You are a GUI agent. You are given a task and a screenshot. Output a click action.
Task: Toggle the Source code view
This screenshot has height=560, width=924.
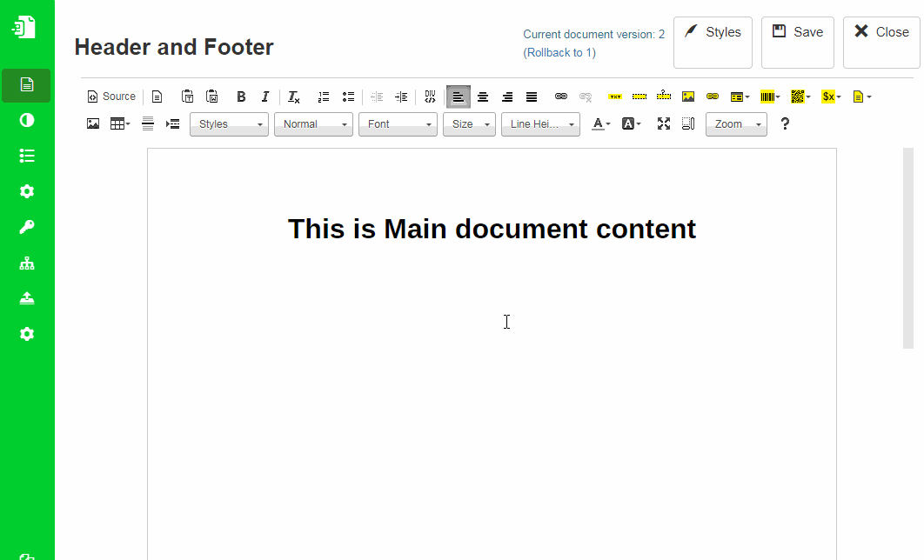[110, 97]
